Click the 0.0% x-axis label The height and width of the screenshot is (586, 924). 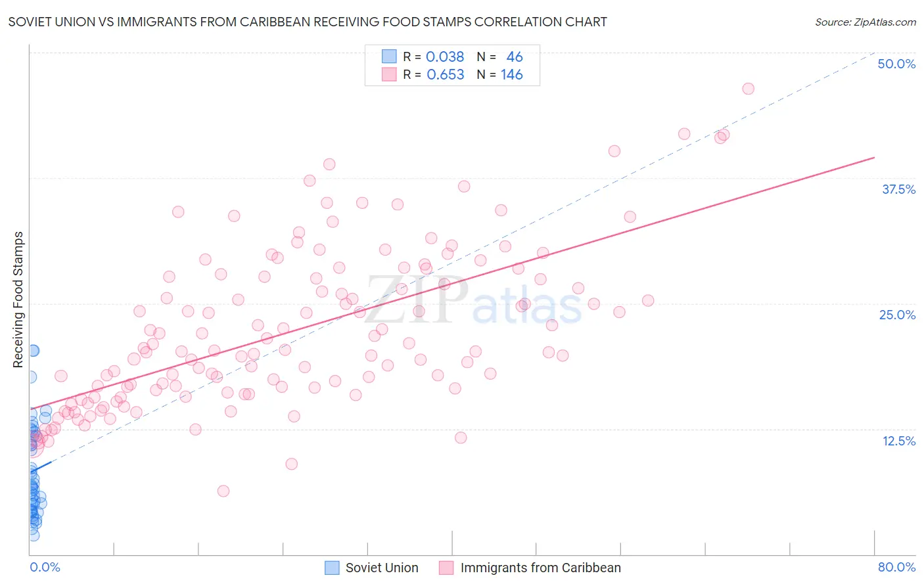click(x=45, y=567)
